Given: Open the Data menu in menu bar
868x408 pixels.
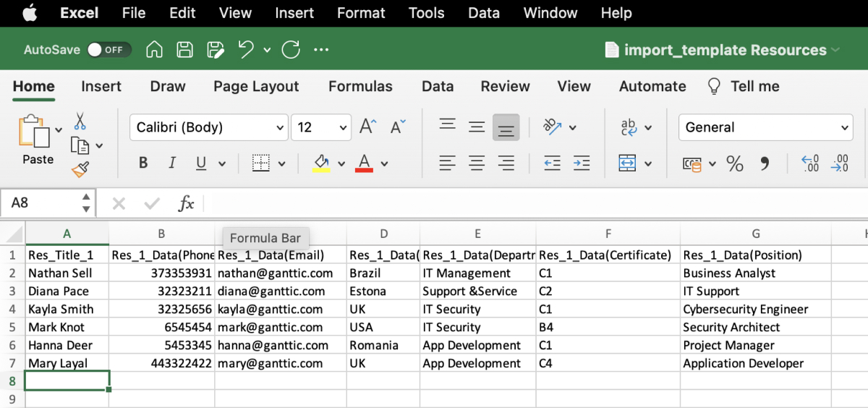Looking at the screenshot, I should point(484,13).
